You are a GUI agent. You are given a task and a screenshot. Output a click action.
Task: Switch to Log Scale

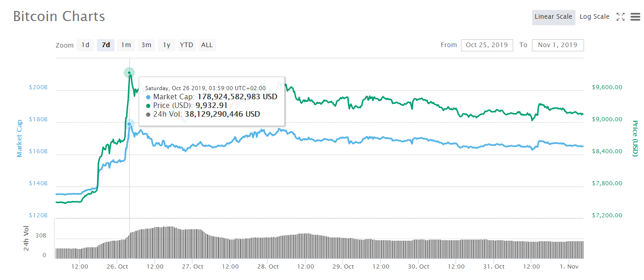pyautogui.click(x=594, y=17)
